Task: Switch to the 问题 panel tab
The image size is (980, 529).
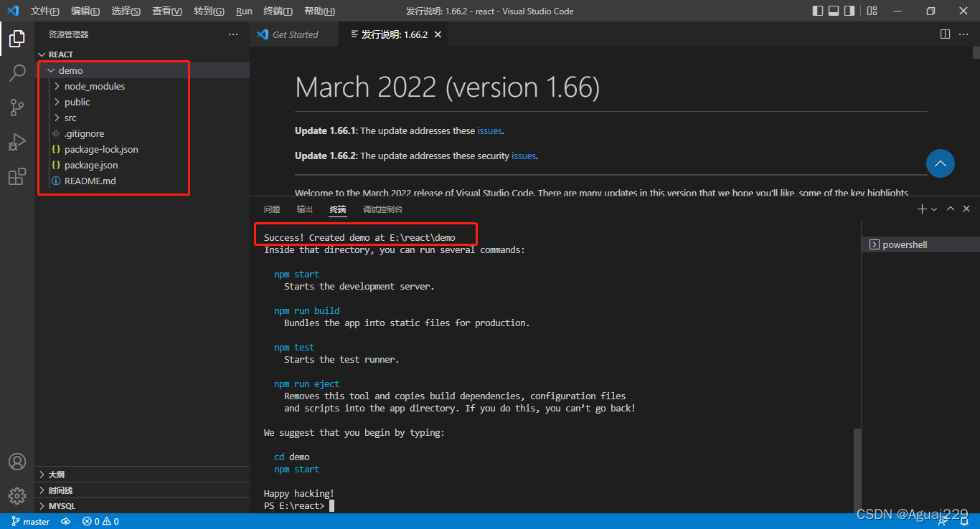Action: 272,209
